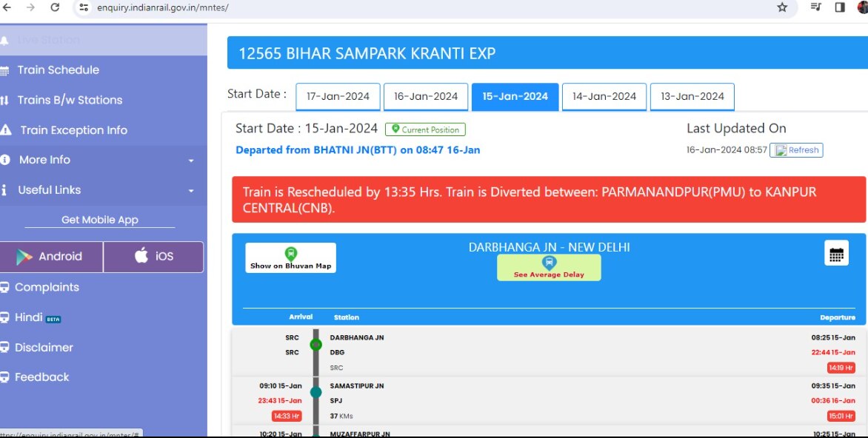Image resolution: width=868 pixels, height=438 pixels.
Task: Open Train Exception Info
Action: (73, 130)
